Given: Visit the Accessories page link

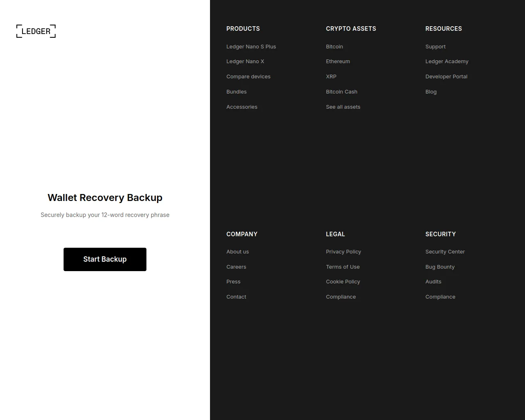Looking at the screenshot, I should [x=242, y=107].
